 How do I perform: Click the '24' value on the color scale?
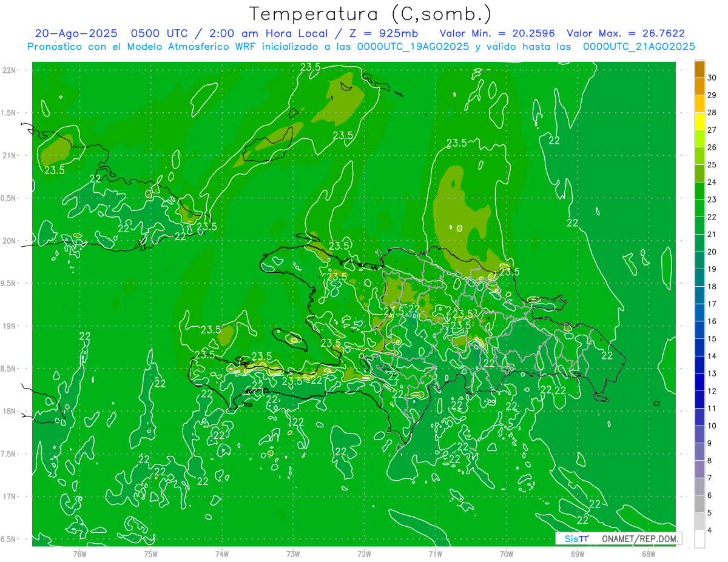pos(712,182)
